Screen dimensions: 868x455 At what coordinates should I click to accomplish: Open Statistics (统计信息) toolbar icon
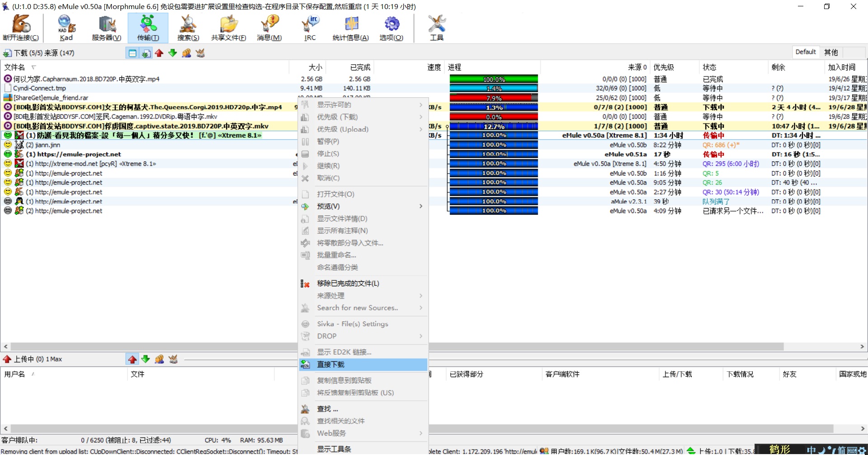pos(351,28)
